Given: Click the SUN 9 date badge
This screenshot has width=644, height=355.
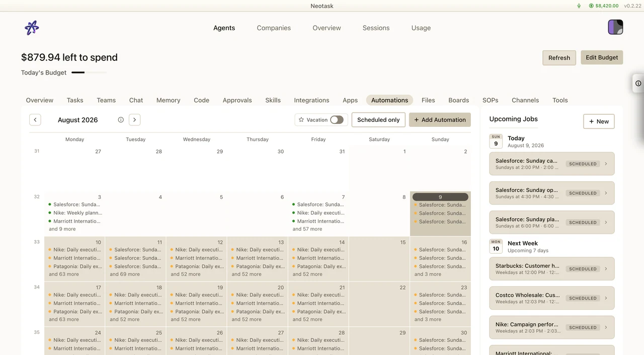Looking at the screenshot, I should (496, 141).
